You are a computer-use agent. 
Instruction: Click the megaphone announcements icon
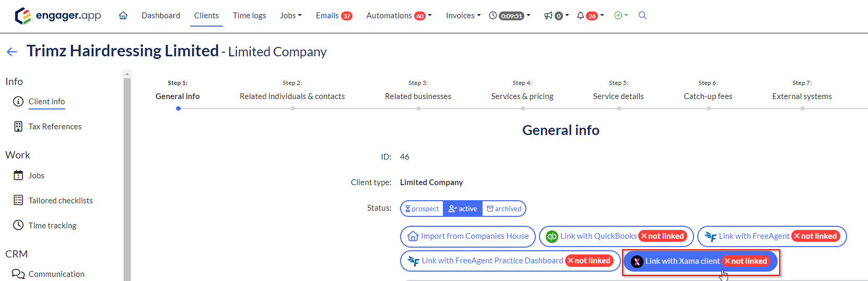pos(548,16)
